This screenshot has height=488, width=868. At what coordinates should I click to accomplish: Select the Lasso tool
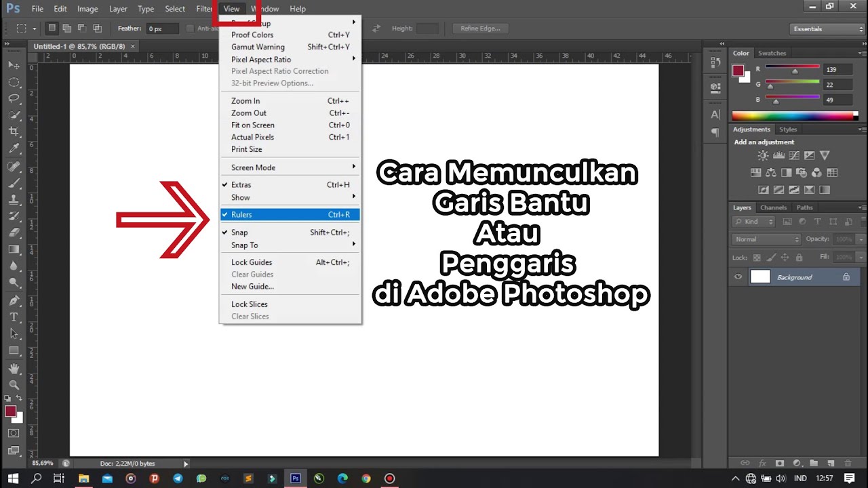point(14,98)
